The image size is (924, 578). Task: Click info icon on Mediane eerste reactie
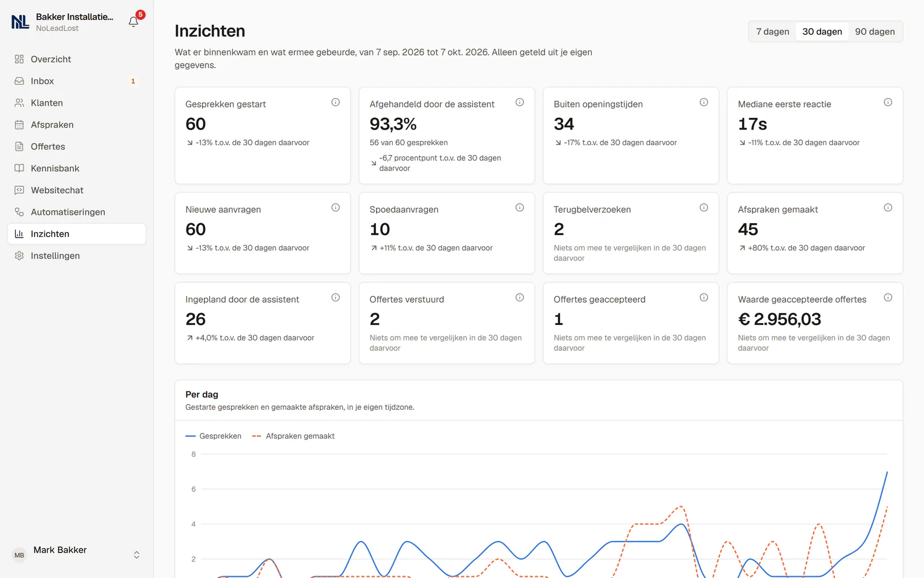888,102
